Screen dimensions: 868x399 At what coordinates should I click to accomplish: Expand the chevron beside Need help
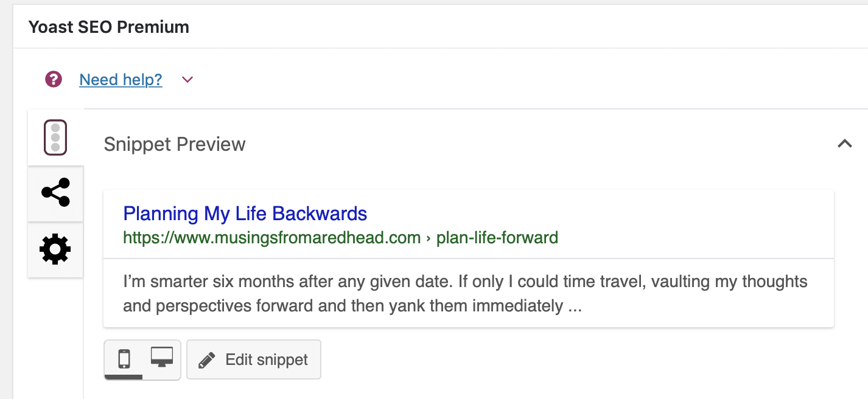(x=187, y=80)
